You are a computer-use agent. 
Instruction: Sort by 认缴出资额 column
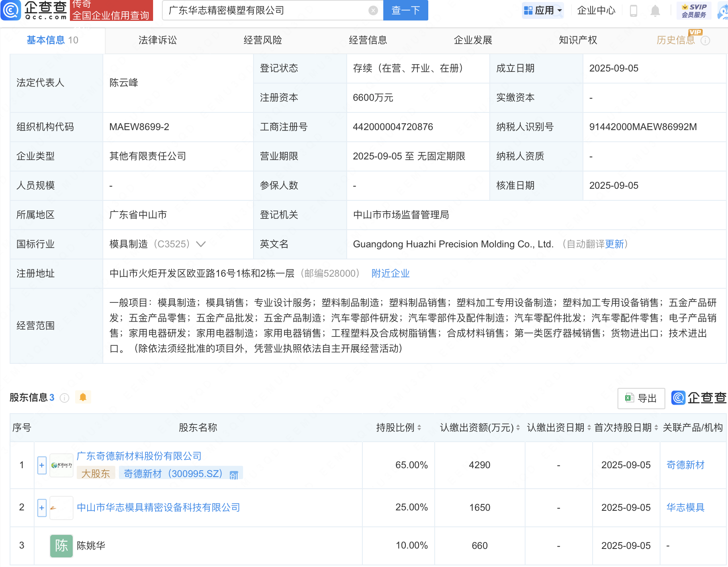point(518,428)
